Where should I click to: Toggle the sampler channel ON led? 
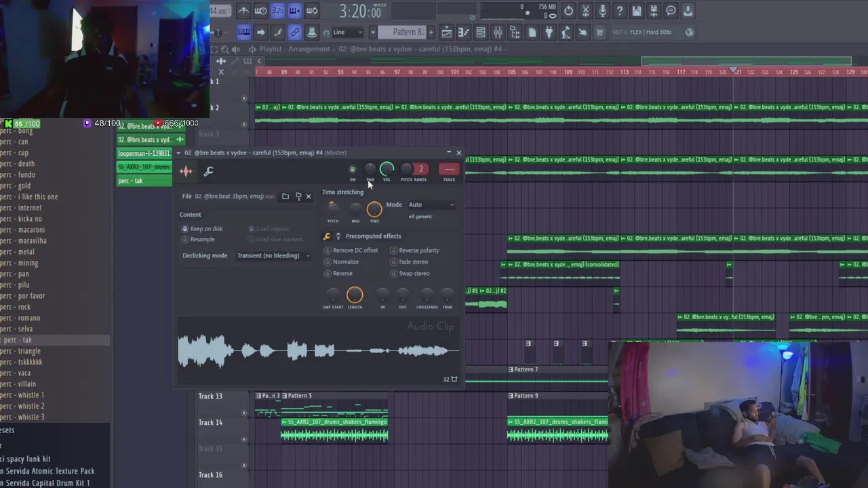pyautogui.click(x=352, y=169)
